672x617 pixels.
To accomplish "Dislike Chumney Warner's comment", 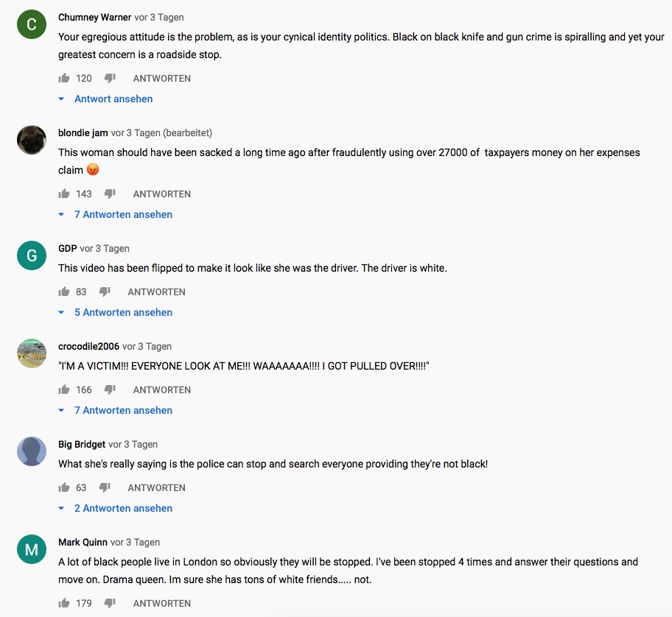I will [110, 78].
